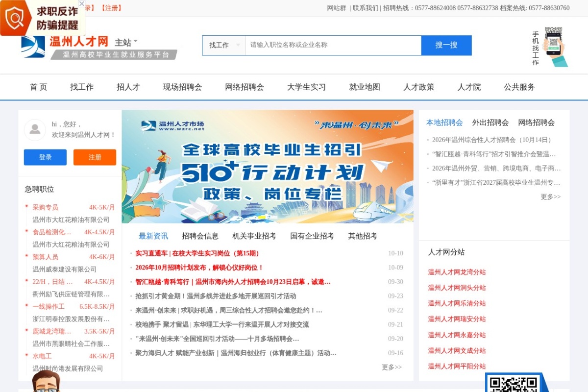Click 更多>> under the news list

coord(392,367)
